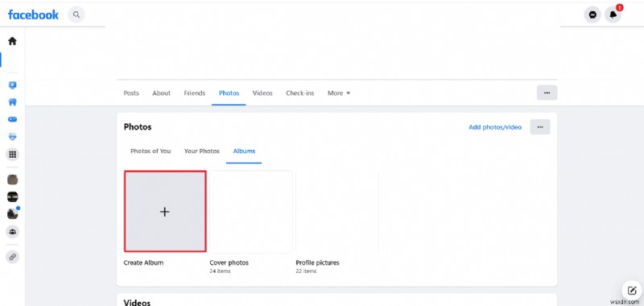644x306 pixels.
Task: Open Photos section three-dot menu
Action: point(540,127)
